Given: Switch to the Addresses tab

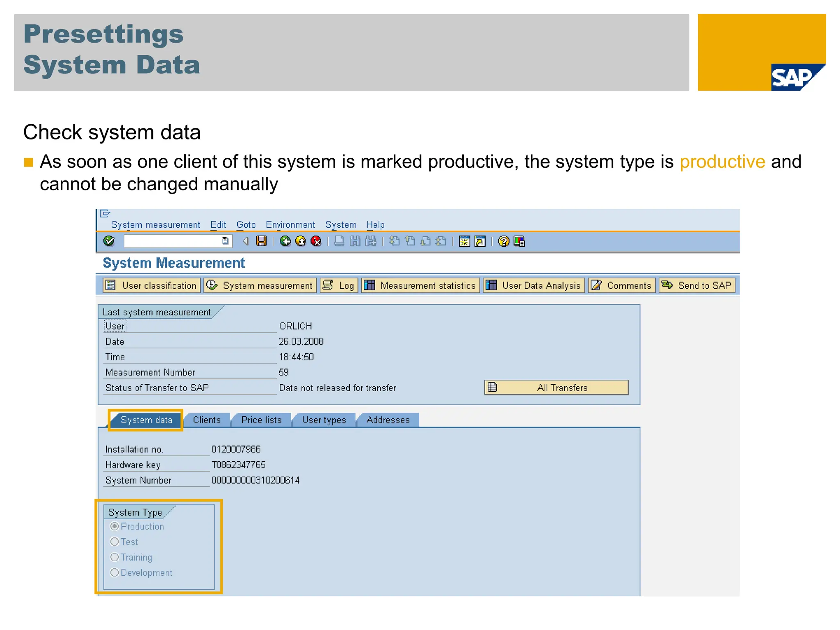Looking at the screenshot, I should (x=388, y=420).
